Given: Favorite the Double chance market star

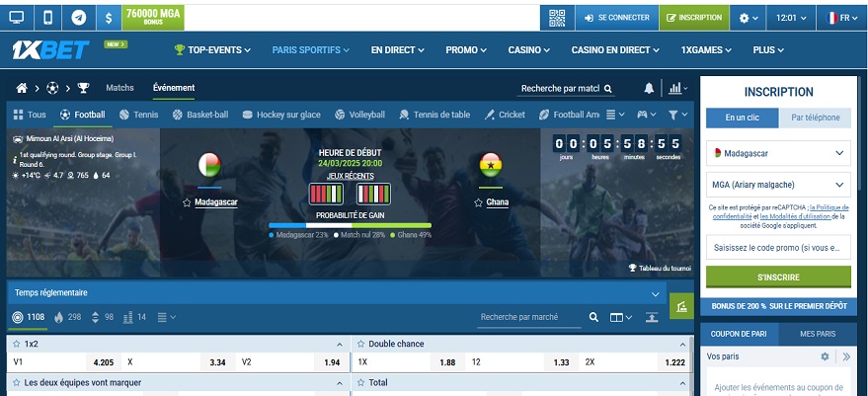Looking at the screenshot, I should 361,344.
